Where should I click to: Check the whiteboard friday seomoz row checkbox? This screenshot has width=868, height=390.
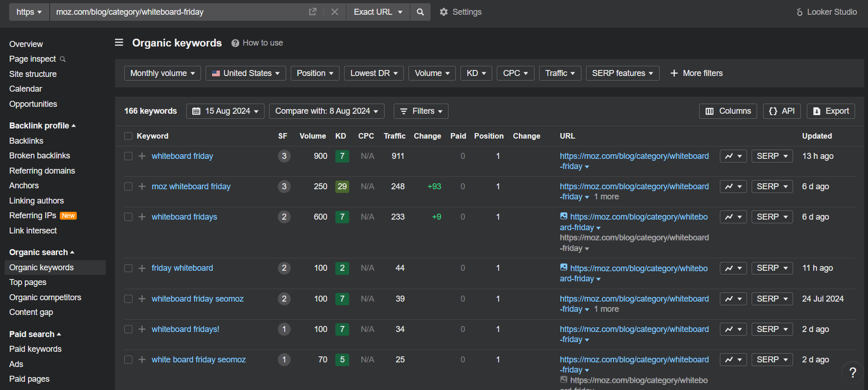(128, 299)
